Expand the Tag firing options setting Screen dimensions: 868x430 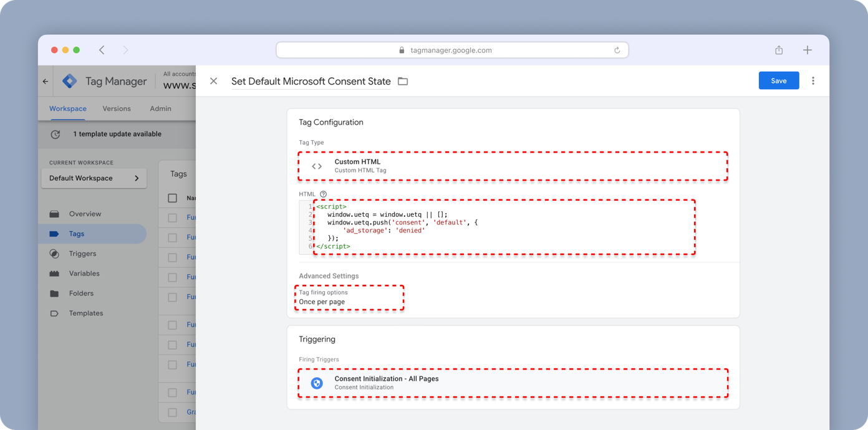pyautogui.click(x=349, y=297)
